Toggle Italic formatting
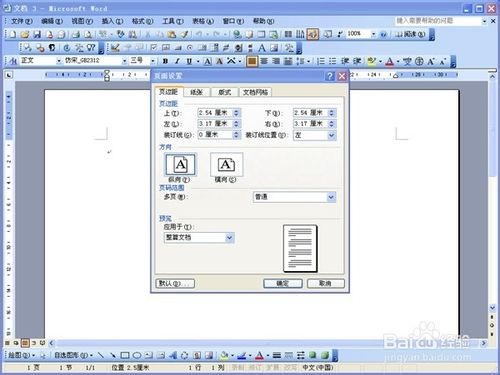This screenshot has height=375, width=500. click(177, 61)
